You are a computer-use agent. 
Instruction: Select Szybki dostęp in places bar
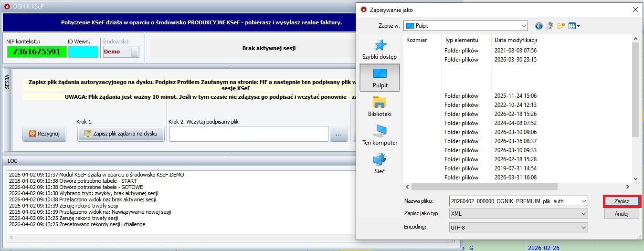380,49
